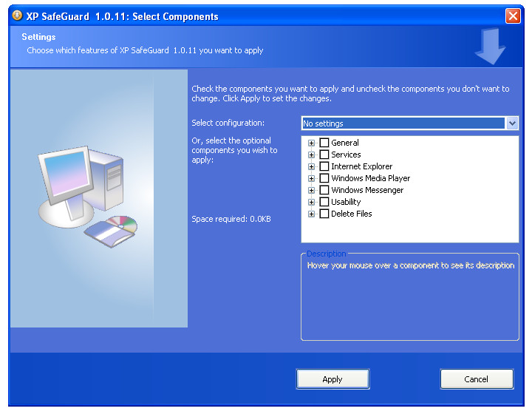Click the XP SafeGuard title bar icon
This screenshot has width=532, height=414.
17,16
